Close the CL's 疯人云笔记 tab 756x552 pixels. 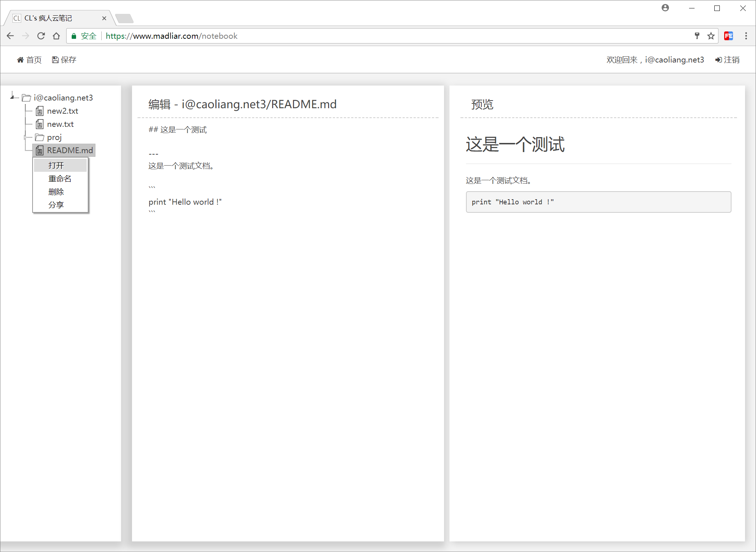[x=104, y=18]
